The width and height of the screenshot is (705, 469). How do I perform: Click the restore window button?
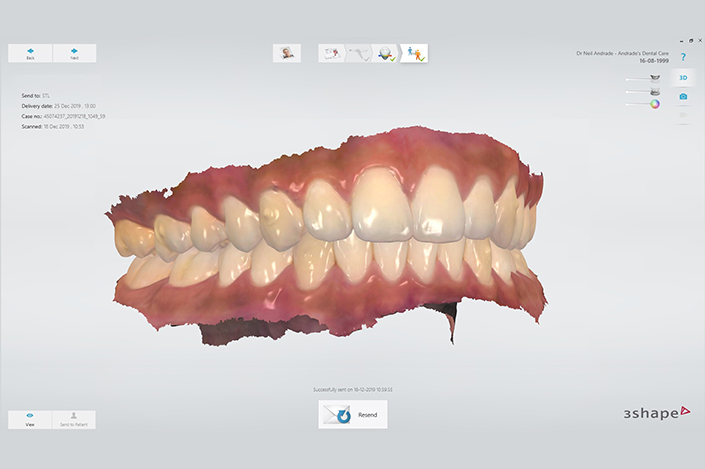tap(690, 41)
